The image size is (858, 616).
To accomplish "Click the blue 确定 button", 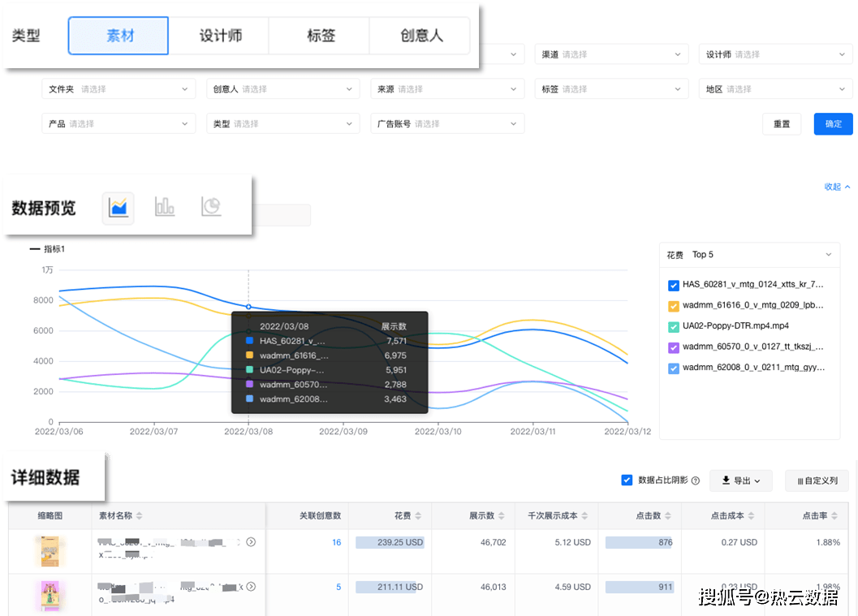I will coord(833,123).
